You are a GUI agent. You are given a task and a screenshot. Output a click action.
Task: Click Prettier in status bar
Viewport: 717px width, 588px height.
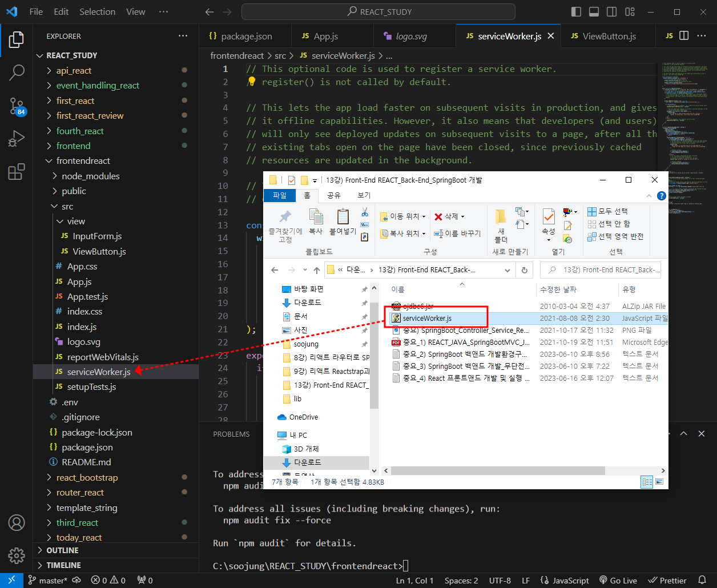click(667, 580)
